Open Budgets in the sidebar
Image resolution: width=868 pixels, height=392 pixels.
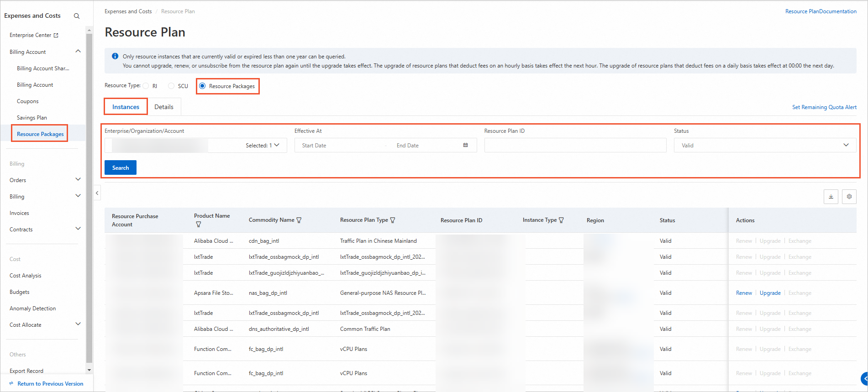point(20,292)
